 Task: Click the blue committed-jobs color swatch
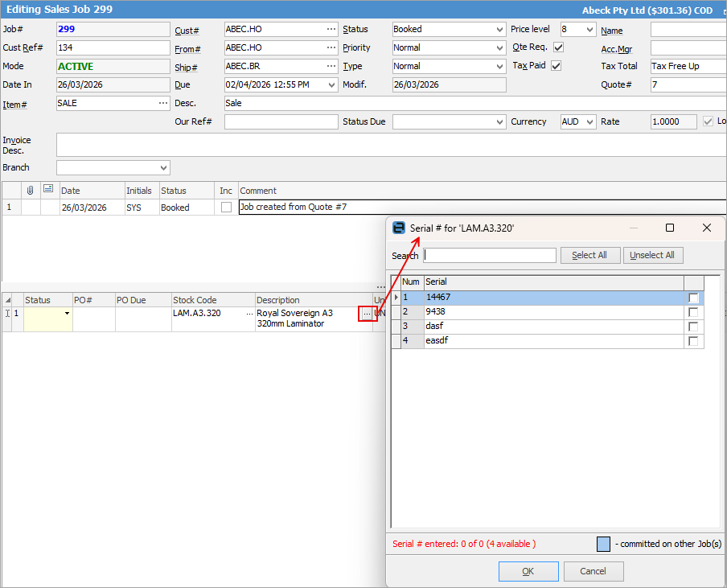[603, 544]
